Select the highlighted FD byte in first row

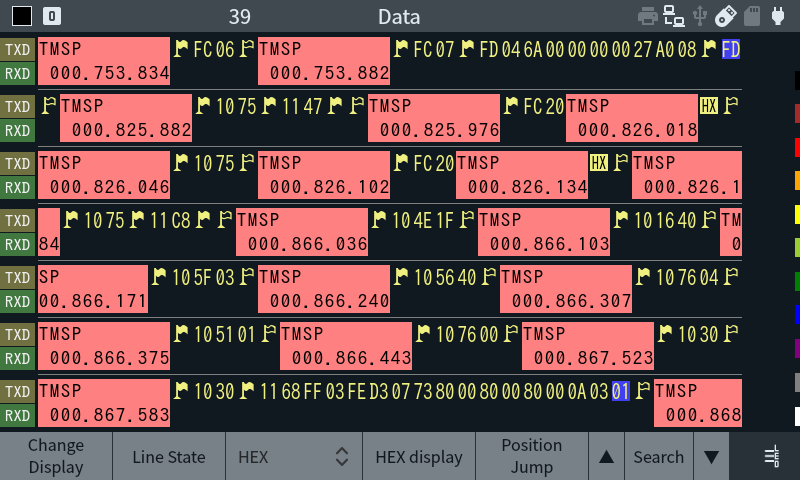tap(730, 50)
